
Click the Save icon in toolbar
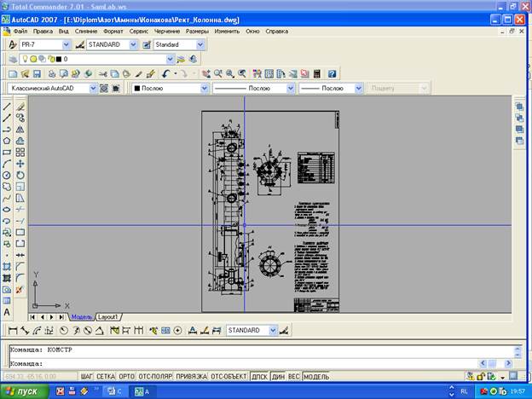coord(38,74)
